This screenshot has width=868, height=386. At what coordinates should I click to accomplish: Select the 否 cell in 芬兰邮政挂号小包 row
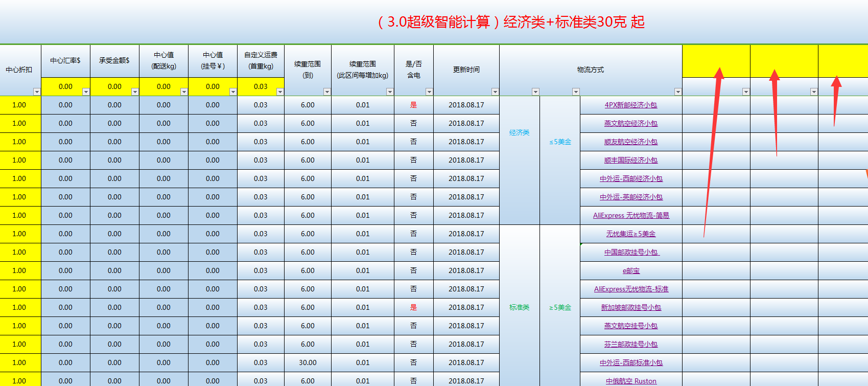[414, 344]
